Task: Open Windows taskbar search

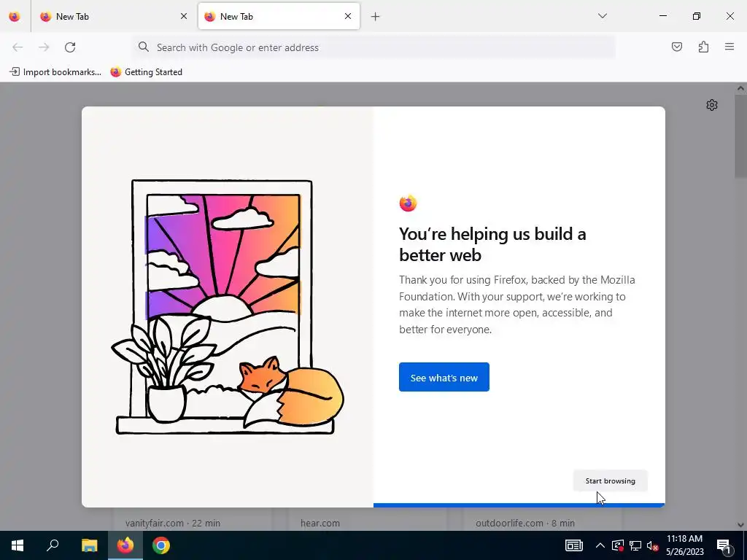Action: coord(53,545)
